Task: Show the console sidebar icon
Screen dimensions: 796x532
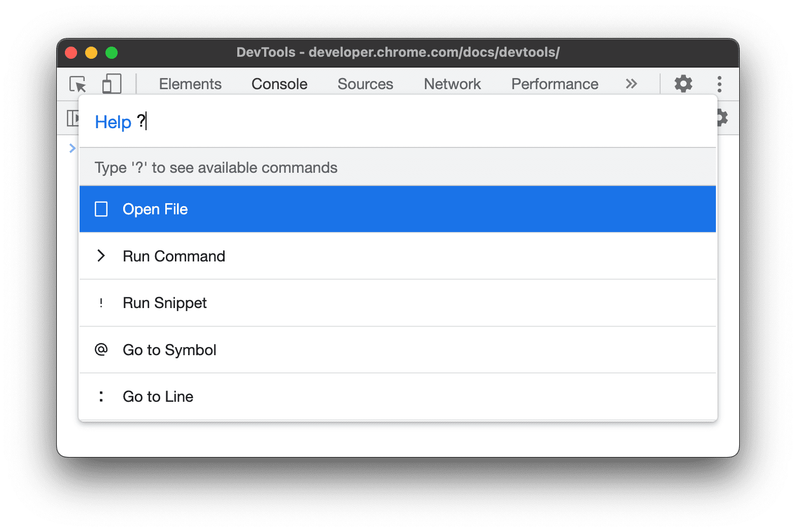Action: 73,118
